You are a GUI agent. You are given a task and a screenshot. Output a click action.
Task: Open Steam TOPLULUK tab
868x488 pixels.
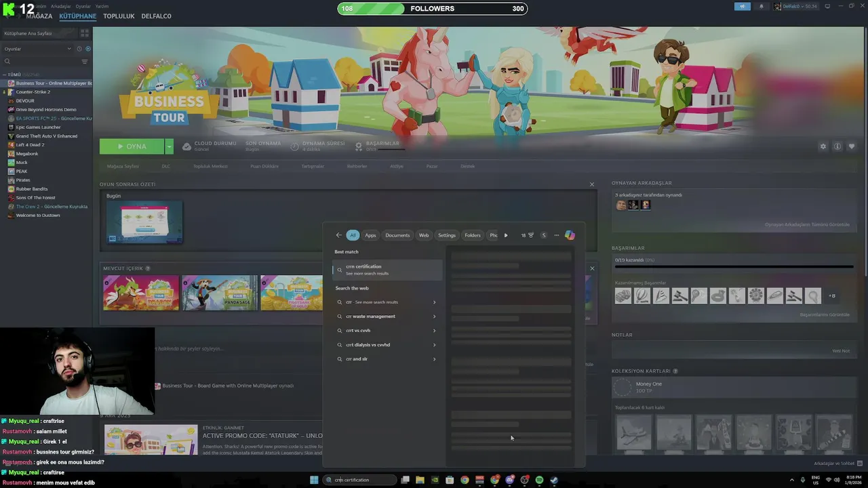119,16
